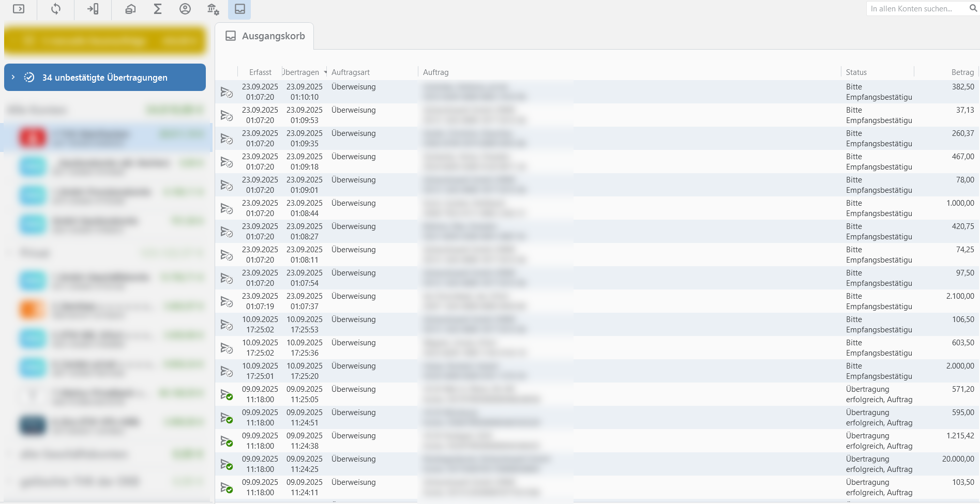The image size is (980, 504).
Task: Click the outbox tray toolbar icon
Action: coord(240,9)
